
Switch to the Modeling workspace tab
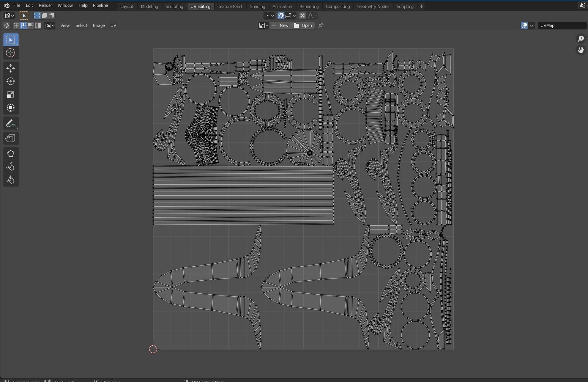click(x=149, y=6)
